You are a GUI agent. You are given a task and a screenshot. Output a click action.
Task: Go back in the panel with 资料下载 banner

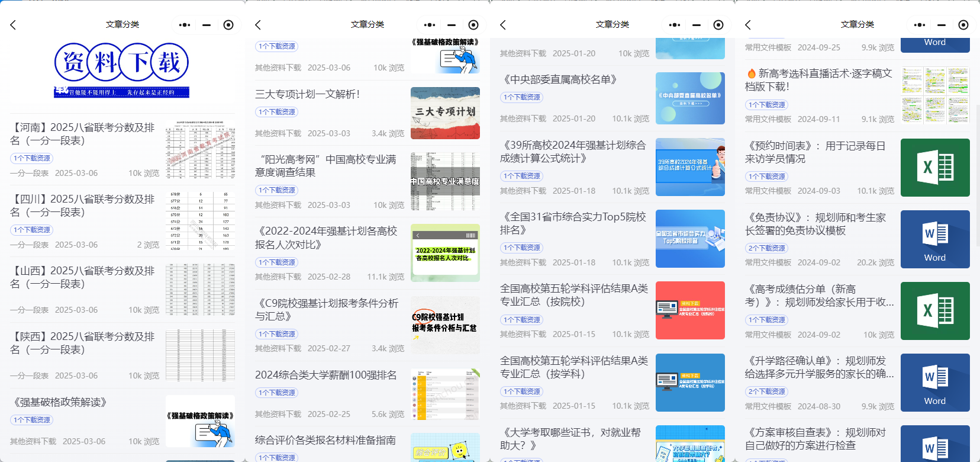(13, 25)
